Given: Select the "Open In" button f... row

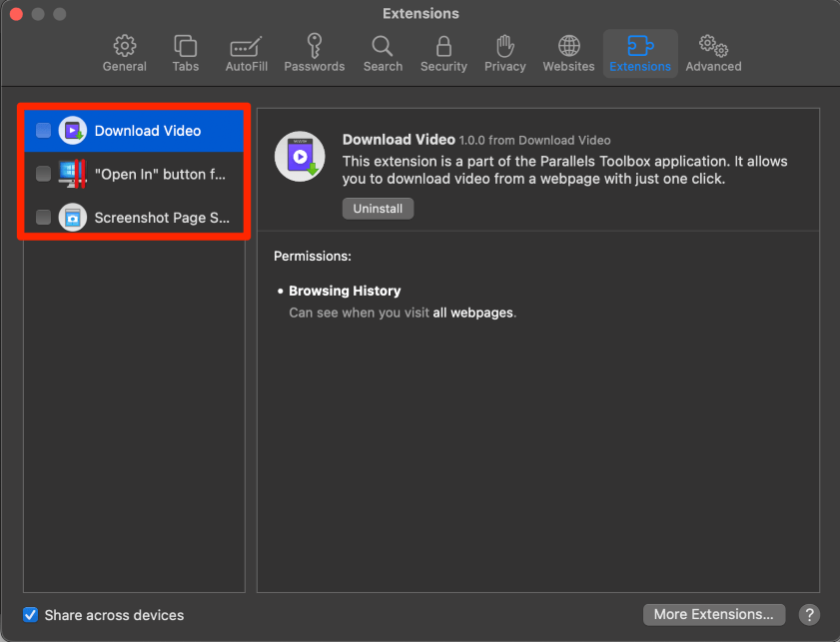Looking at the screenshot, I should pyautogui.click(x=134, y=174).
